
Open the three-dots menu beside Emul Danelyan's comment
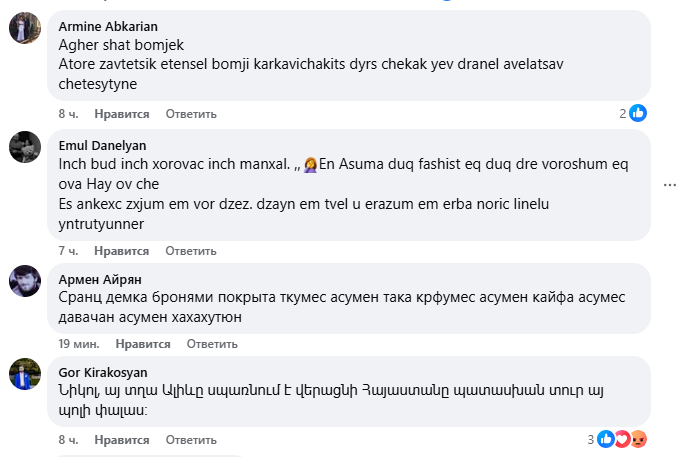[x=669, y=186]
